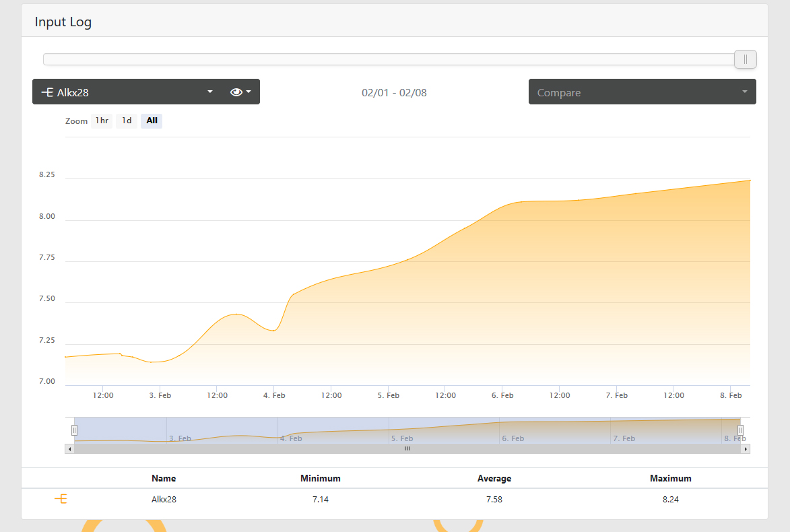Click the Alkx28 probe icon in table
The height and width of the screenshot is (532, 790).
[61, 499]
